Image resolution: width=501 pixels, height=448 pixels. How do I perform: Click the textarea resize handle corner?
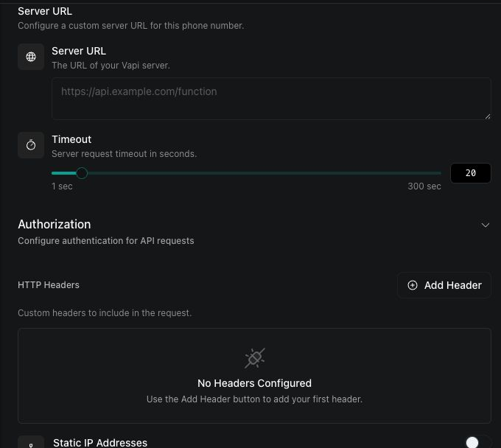point(487,116)
